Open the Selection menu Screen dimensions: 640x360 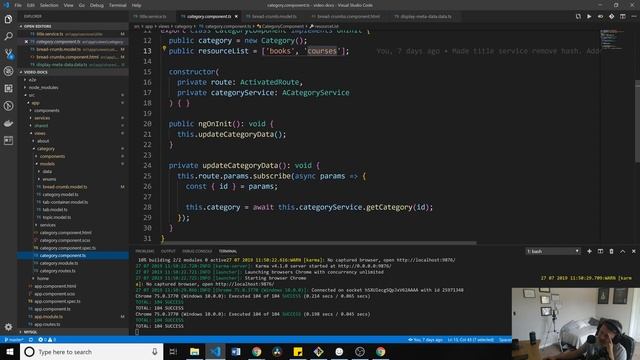(49, 5)
